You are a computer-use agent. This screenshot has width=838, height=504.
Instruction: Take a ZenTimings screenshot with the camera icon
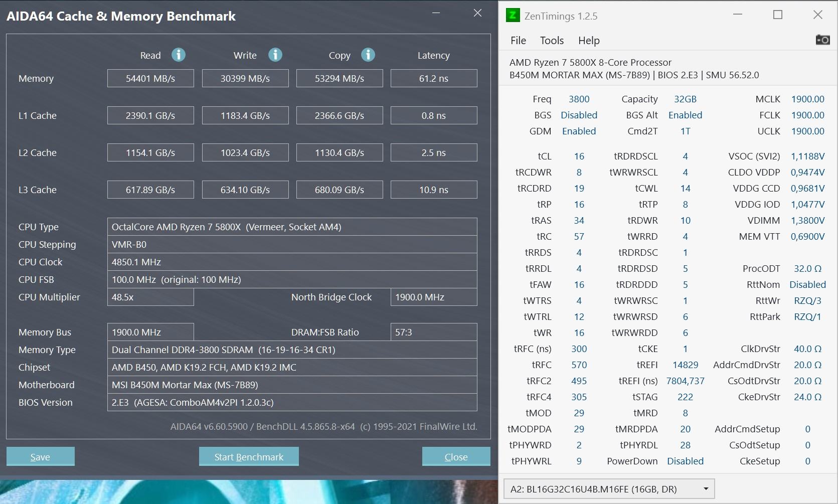(822, 40)
